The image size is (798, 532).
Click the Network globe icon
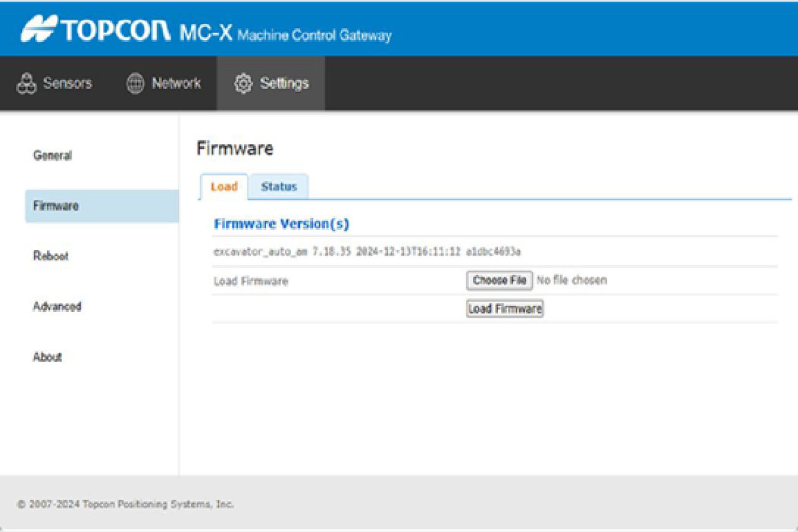click(135, 83)
